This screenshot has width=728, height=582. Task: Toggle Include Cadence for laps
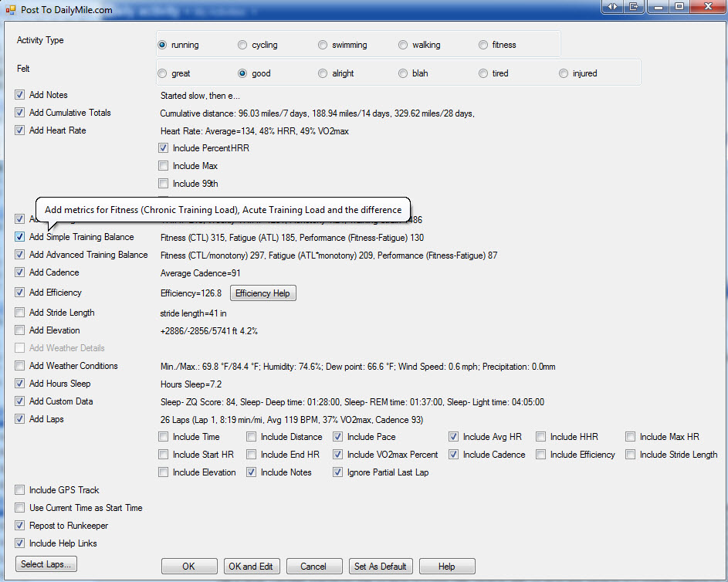(454, 455)
